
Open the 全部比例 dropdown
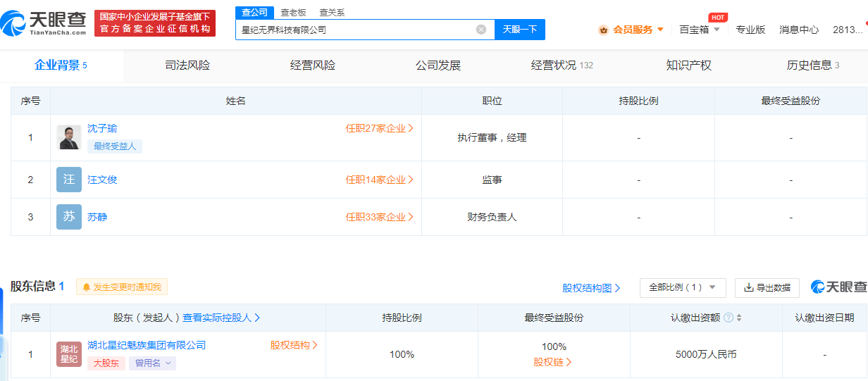682,287
